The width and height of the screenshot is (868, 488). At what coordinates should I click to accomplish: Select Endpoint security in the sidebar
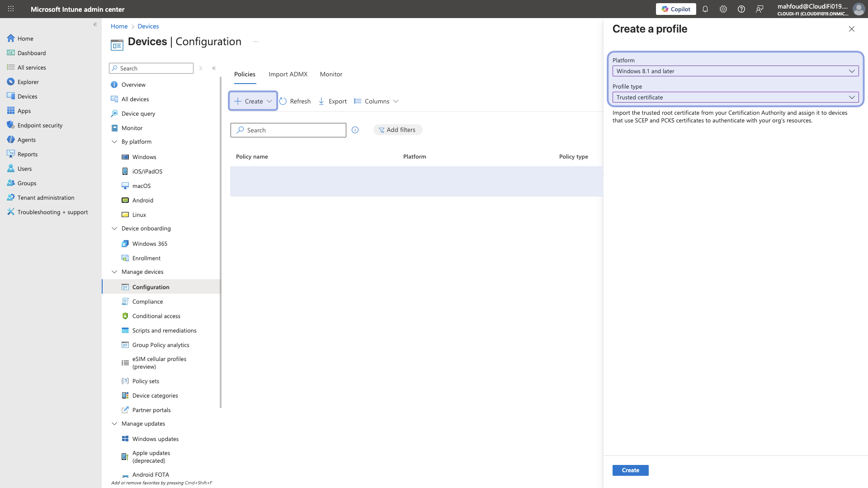[39, 125]
